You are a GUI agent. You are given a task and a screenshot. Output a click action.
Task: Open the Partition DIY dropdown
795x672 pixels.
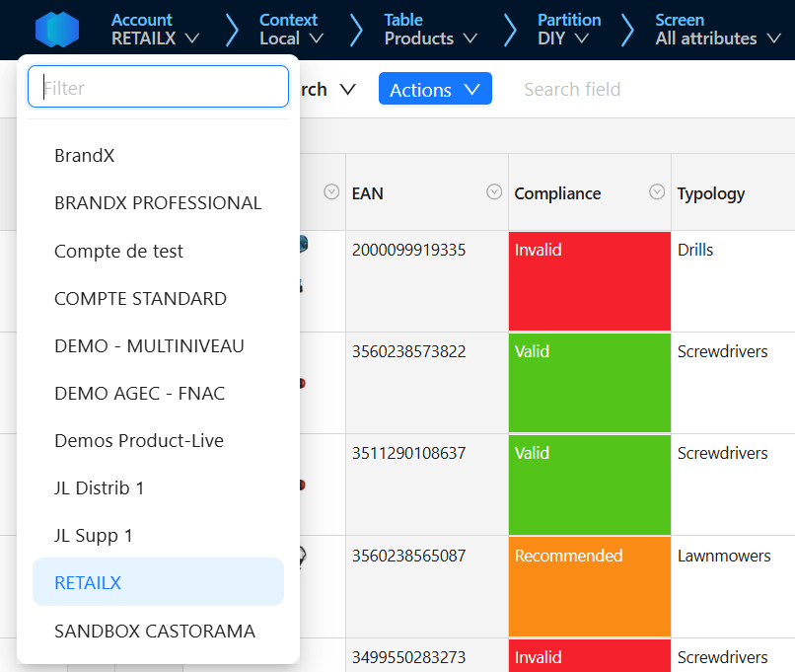click(568, 30)
